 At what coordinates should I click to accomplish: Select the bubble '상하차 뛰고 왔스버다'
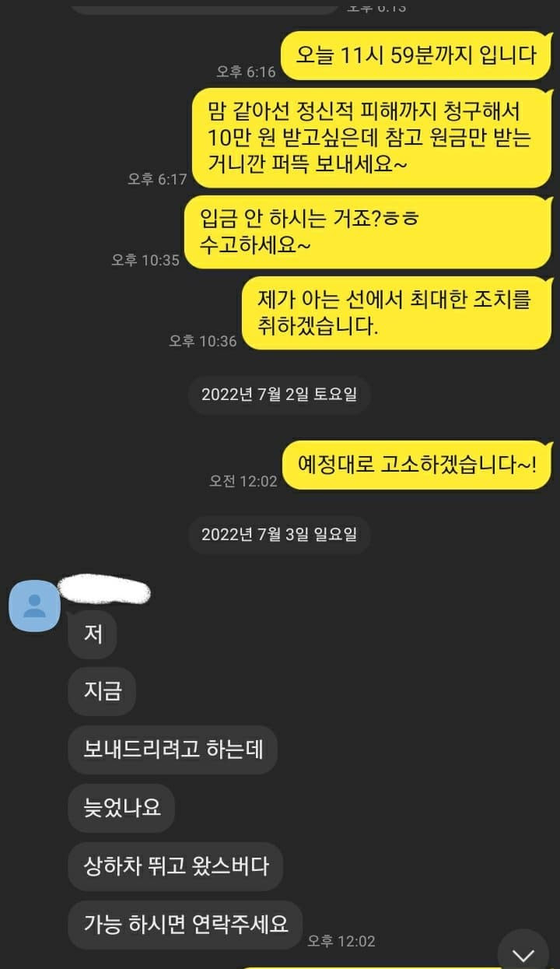(x=175, y=865)
